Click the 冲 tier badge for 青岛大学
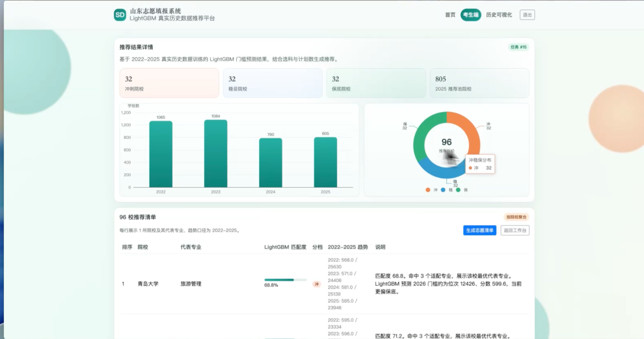This screenshot has height=339, width=644. pyautogui.click(x=316, y=284)
